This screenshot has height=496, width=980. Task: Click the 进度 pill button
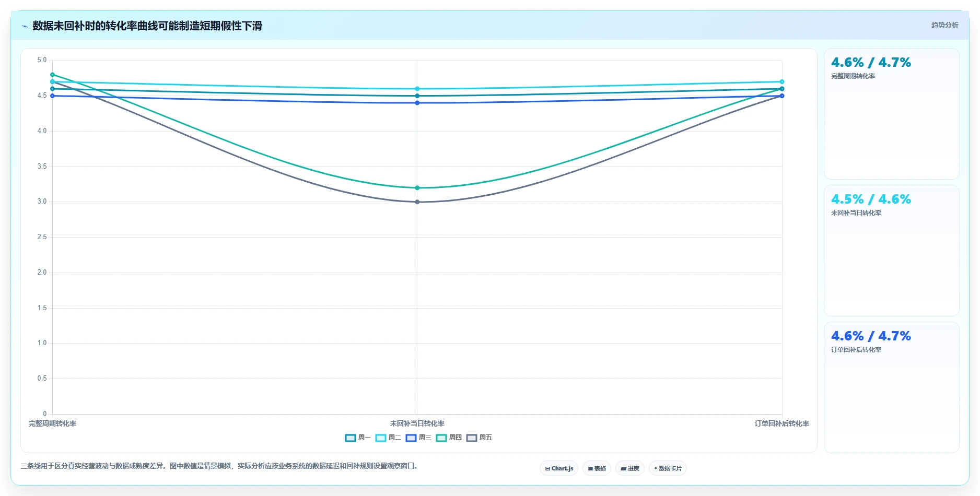(630, 468)
